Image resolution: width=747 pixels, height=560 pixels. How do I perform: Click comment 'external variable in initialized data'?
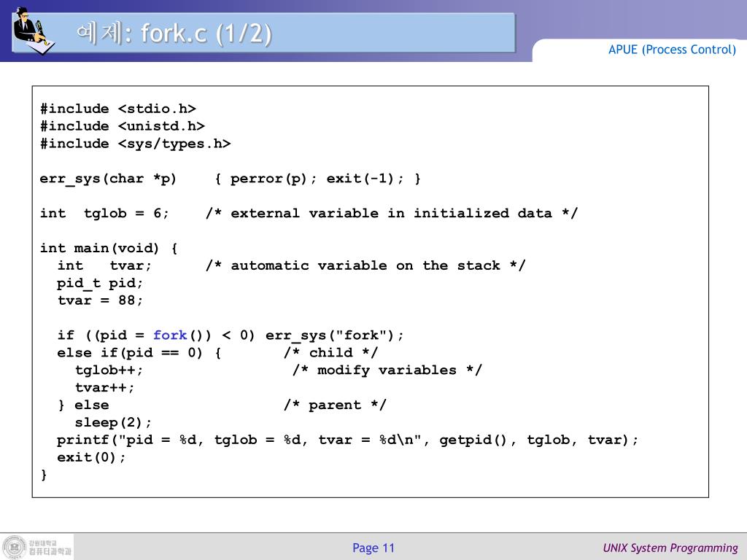pyautogui.click(x=392, y=214)
